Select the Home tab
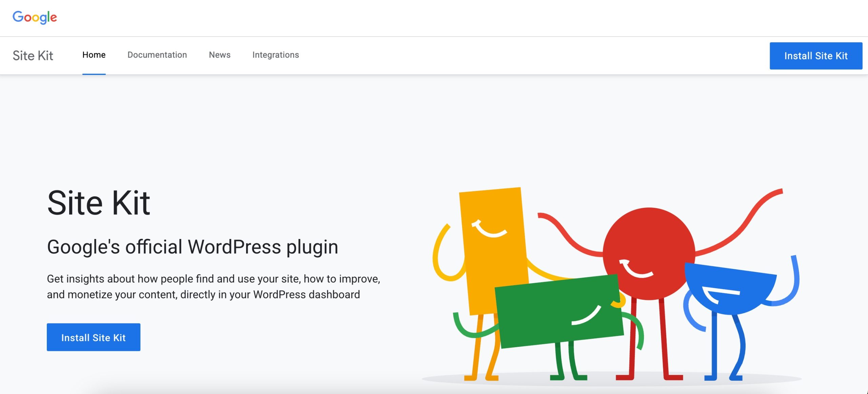Screen dimensions: 868x394 tap(94, 55)
